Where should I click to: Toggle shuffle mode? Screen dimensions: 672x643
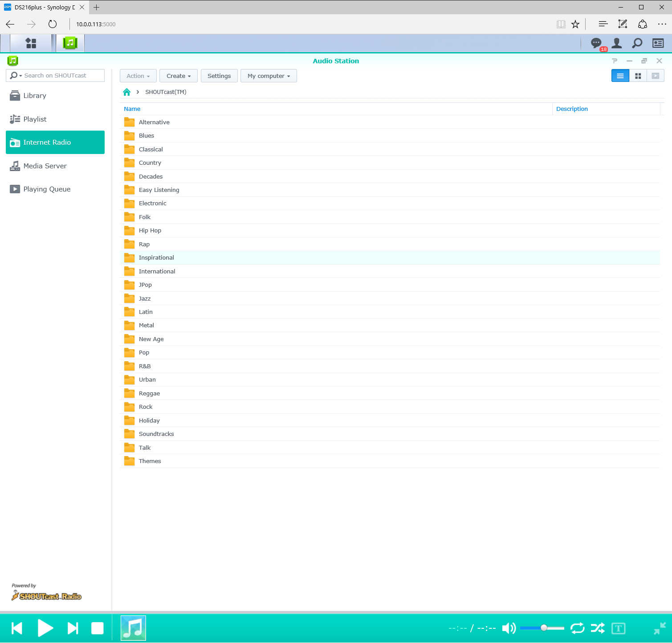click(x=598, y=628)
